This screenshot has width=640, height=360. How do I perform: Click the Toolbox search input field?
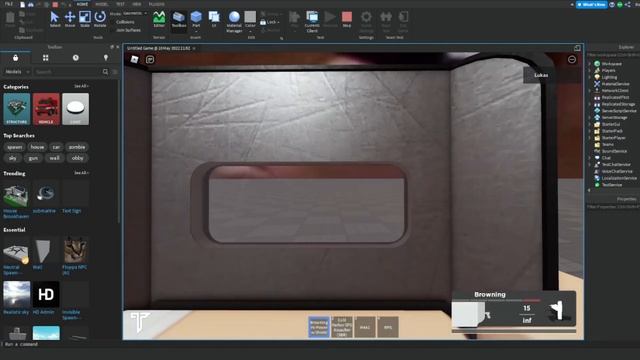(x=67, y=72)
